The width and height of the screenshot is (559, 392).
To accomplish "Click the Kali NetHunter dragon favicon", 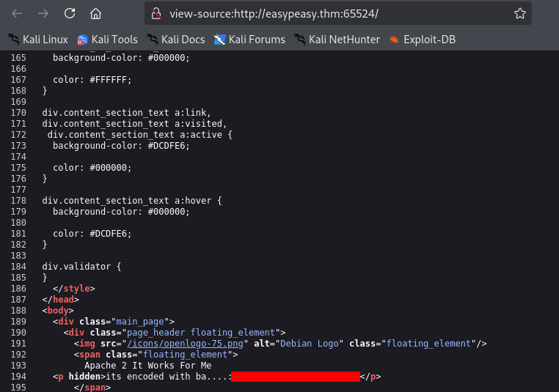I will 300,40.
